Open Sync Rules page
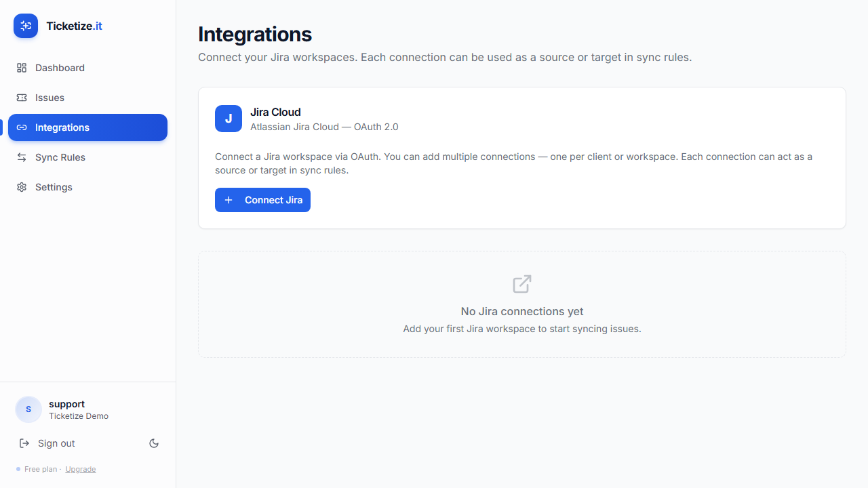The image size is (868, 488). [x=87, y=157]
